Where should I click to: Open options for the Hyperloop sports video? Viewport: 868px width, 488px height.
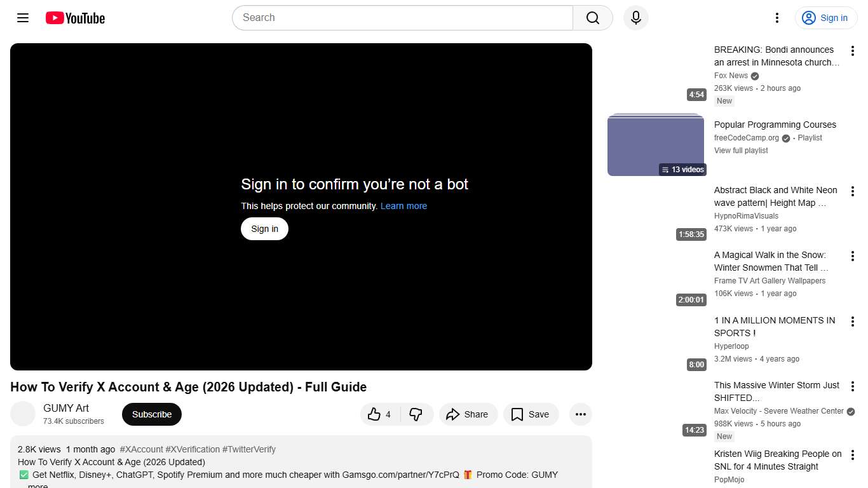pos(853,321)
